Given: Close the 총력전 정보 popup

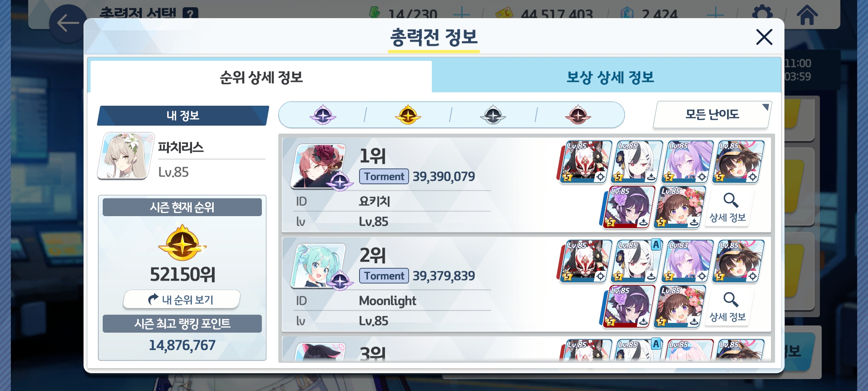Looking at the screenshot, I should (764, 37).
